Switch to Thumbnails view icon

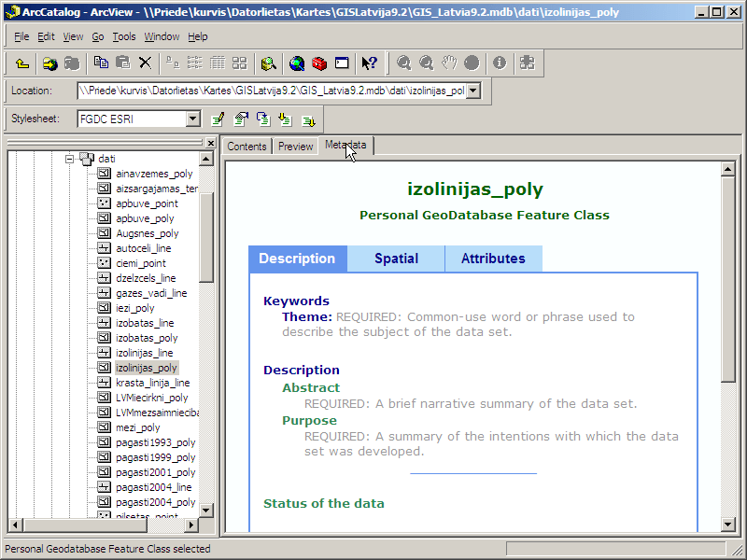pos(240,63)
